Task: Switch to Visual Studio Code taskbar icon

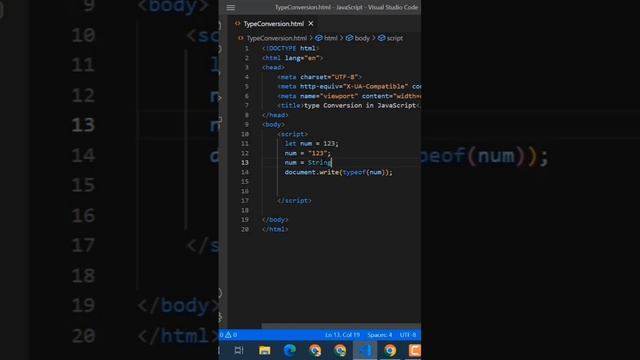Action: point(365,350)
